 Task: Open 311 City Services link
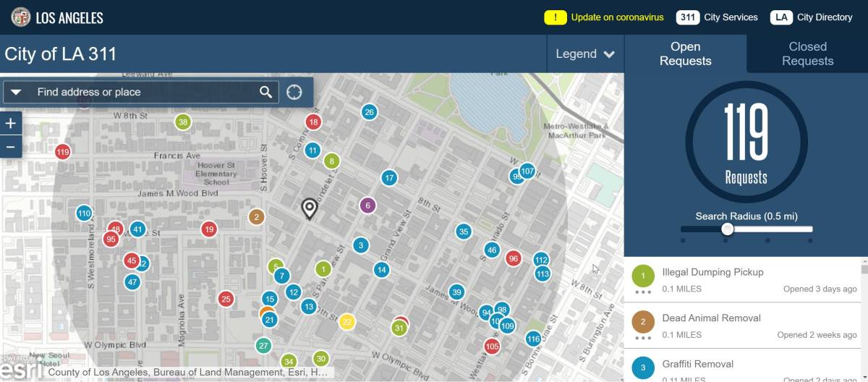(717, 17)
